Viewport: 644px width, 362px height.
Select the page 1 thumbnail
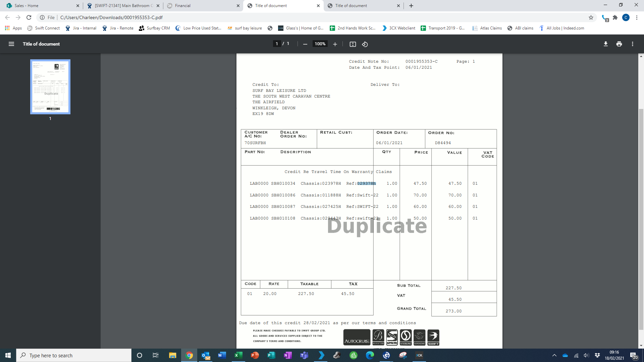coord(50,87)
